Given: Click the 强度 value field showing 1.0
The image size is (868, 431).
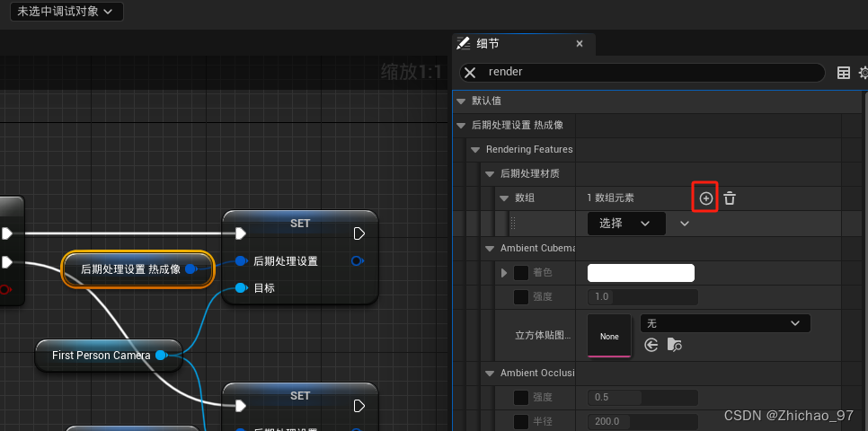Looking at the screenshot, I should click(642, 297).
